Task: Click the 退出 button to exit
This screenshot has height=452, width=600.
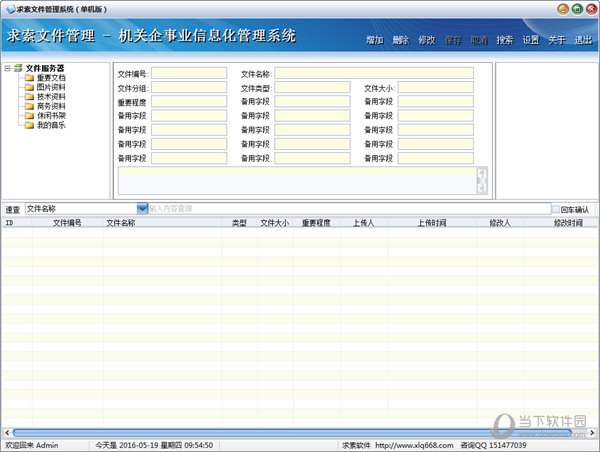Action: (583, 40)
